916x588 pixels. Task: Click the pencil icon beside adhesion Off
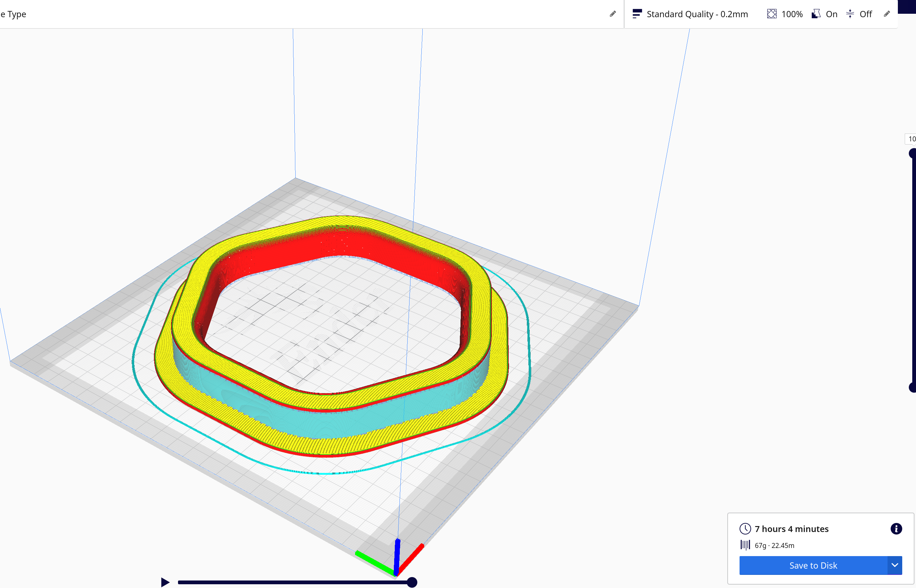[x=887, y=14]
